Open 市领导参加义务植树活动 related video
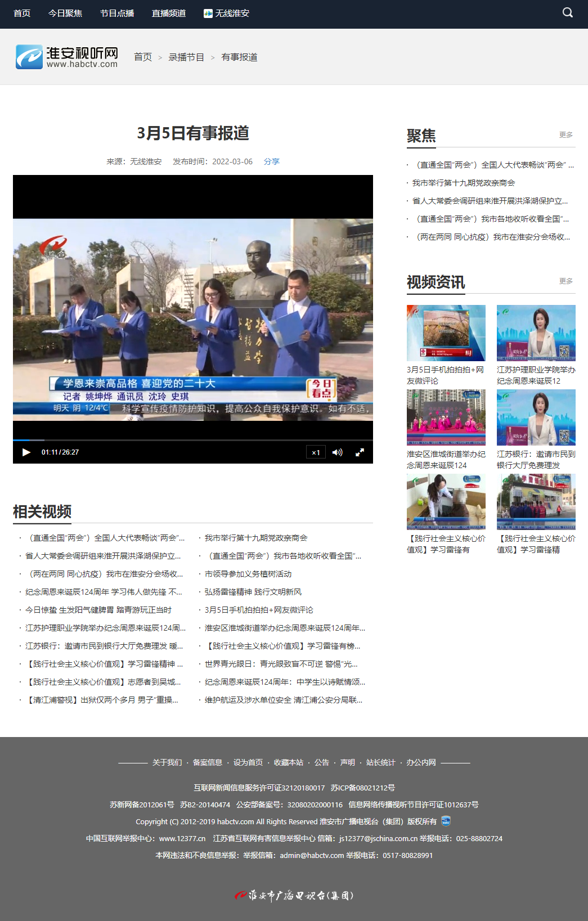The width and height of the screenshot is (588, 921). pyautogui.click(x=248, y=574)
